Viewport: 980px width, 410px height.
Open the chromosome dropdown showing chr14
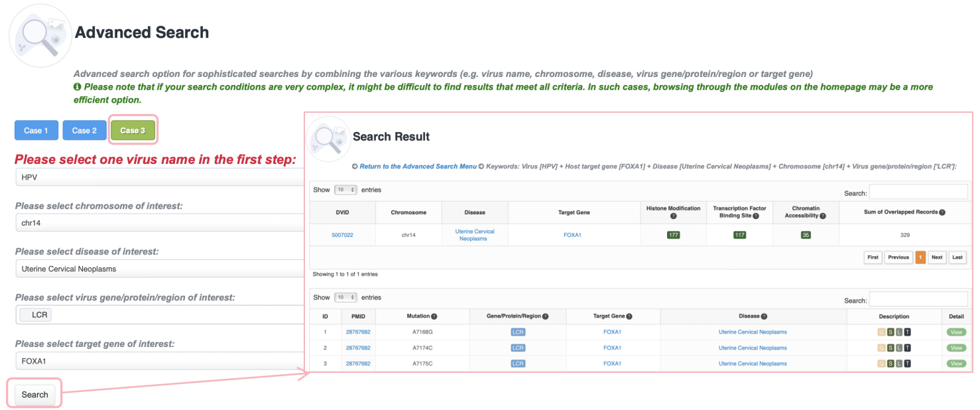(159, 224)
